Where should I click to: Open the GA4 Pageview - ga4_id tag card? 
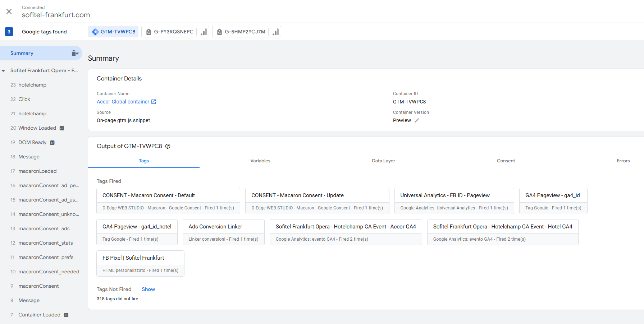click(x=553, y=201)
